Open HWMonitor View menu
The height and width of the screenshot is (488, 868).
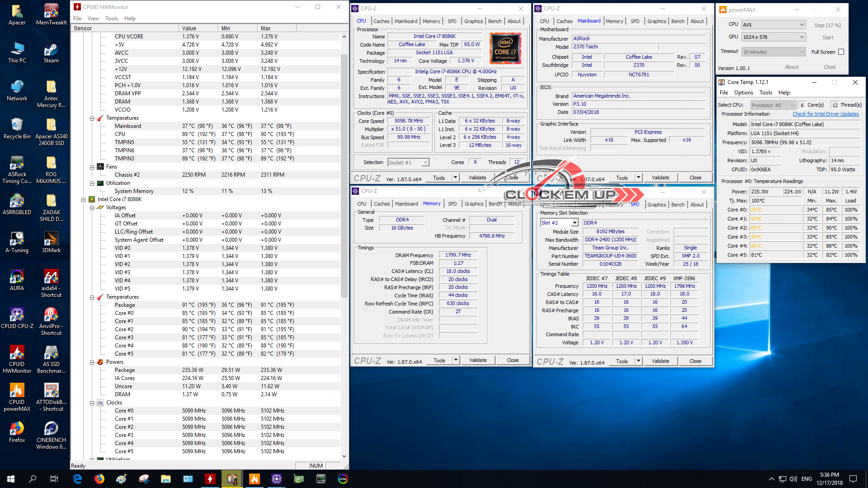(93, 19)
